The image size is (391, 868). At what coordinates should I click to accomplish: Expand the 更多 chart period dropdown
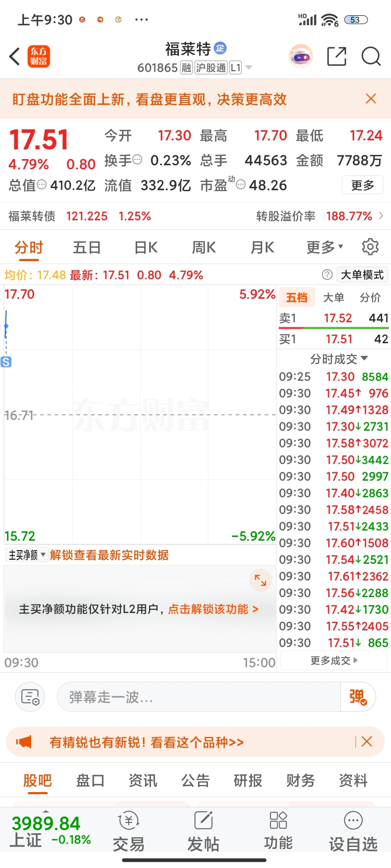pos(325,248)
